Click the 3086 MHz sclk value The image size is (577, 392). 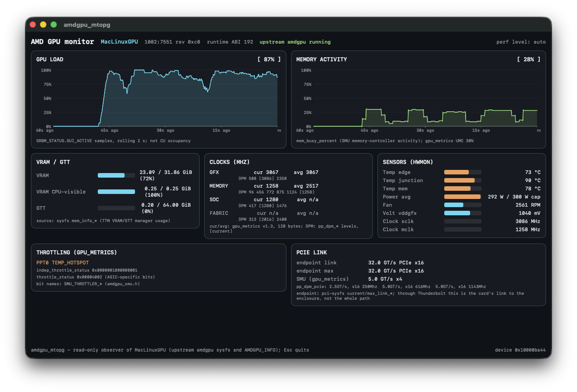(x=528, y=221)
